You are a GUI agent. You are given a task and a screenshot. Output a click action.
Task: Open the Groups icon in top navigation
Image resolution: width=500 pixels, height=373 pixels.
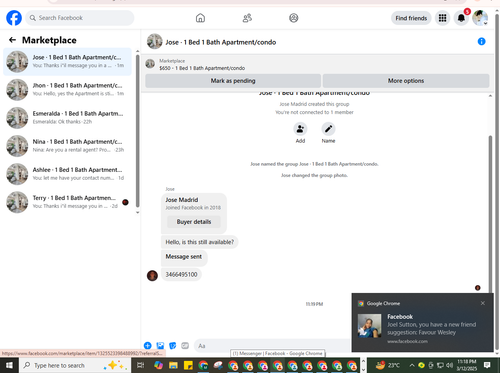(x=293, y=18)
